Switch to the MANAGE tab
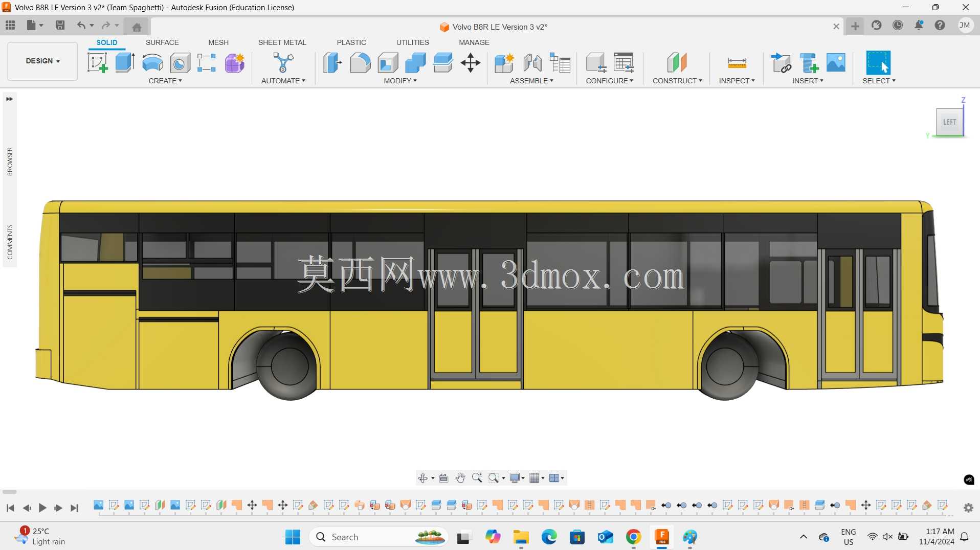 (474, 42)
